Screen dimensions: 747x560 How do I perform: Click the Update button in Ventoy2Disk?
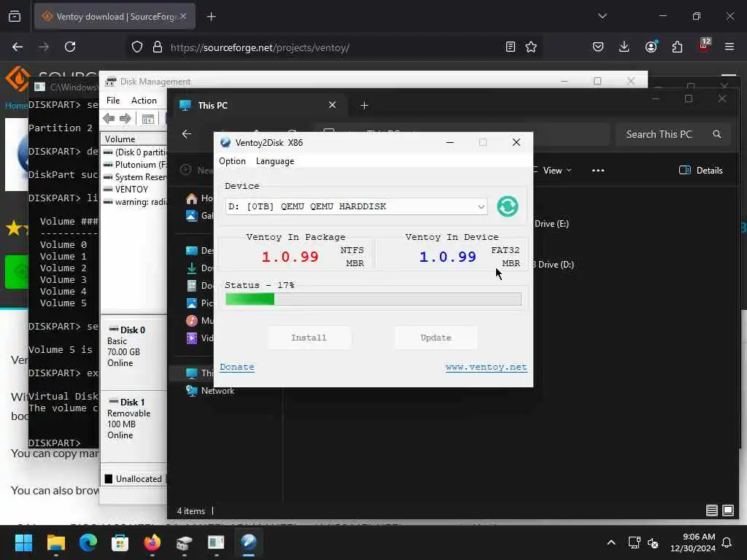(436, 338)
